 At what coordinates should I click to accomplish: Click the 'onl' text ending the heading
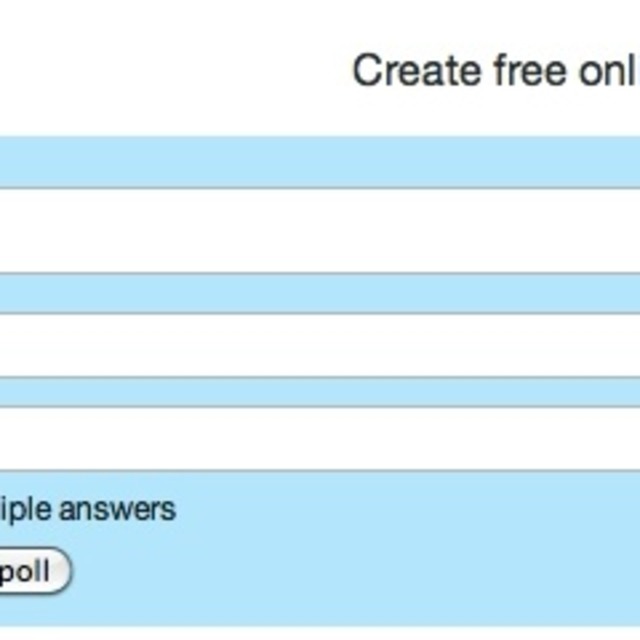point(604,71)
